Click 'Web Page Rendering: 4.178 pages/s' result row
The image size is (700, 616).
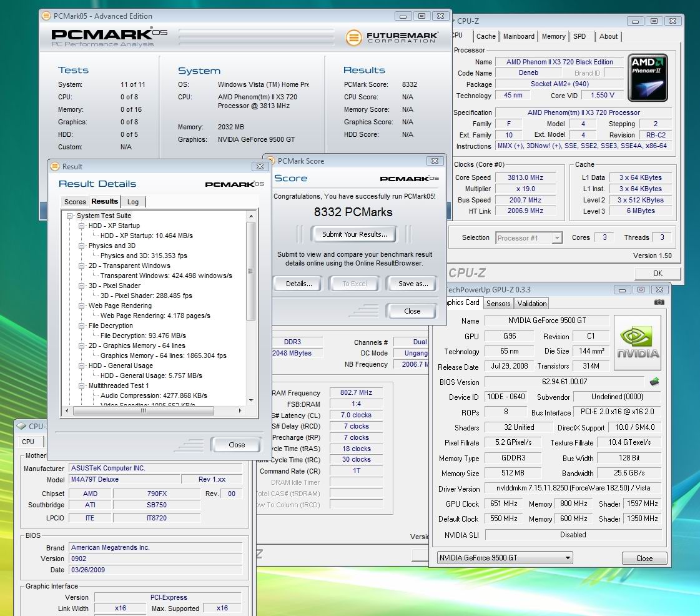(155, 315)
